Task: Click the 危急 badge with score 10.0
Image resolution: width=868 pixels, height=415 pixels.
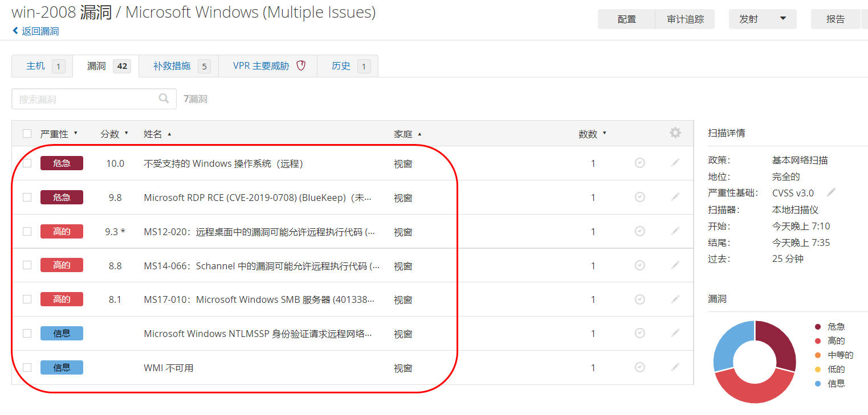Action: coord(62,163)
